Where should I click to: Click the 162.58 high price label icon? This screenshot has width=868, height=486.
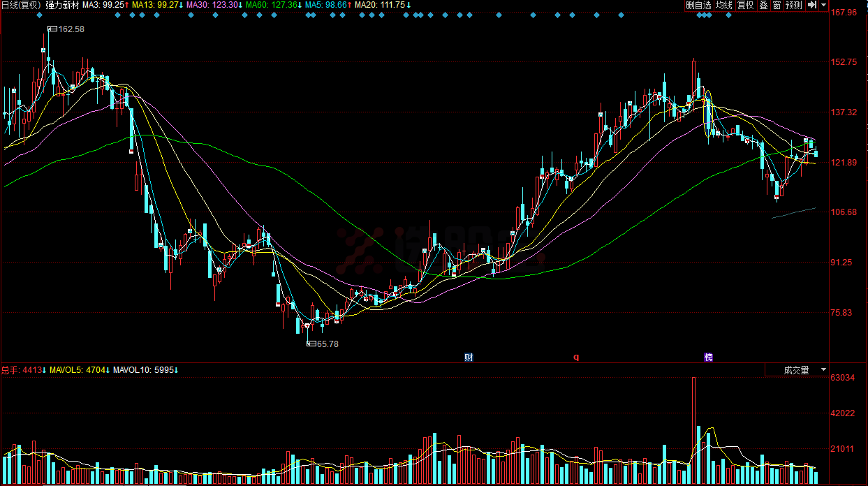click(52, 29)
